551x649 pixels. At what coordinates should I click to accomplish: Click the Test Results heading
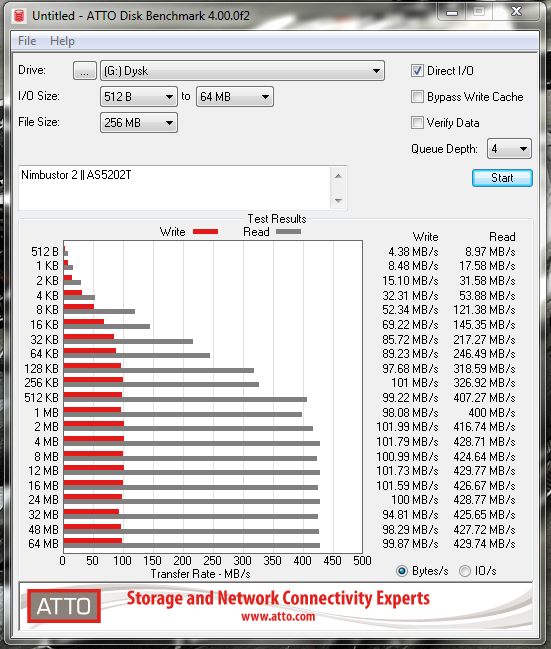[x=277, y=219]
